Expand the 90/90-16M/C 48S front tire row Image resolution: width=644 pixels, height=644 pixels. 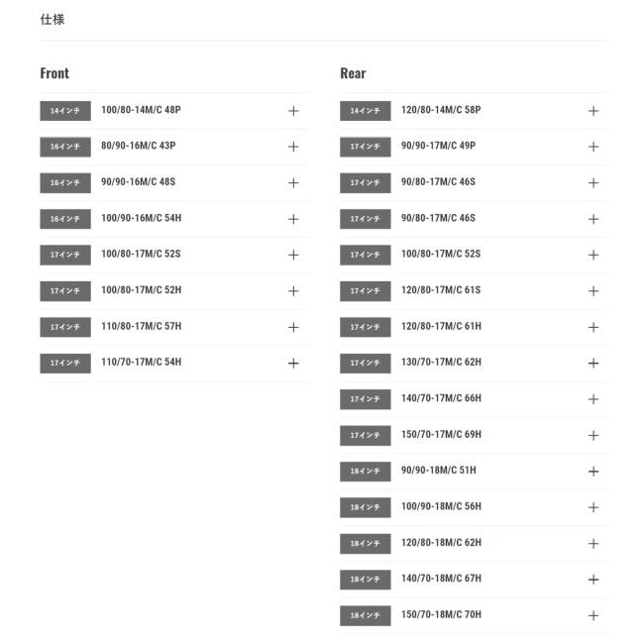293,183
